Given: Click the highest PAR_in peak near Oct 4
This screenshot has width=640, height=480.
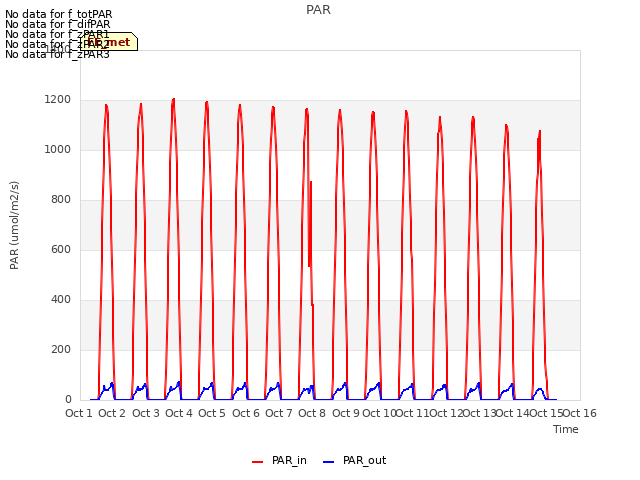Looking at the screenshot, I should [173, 100].
